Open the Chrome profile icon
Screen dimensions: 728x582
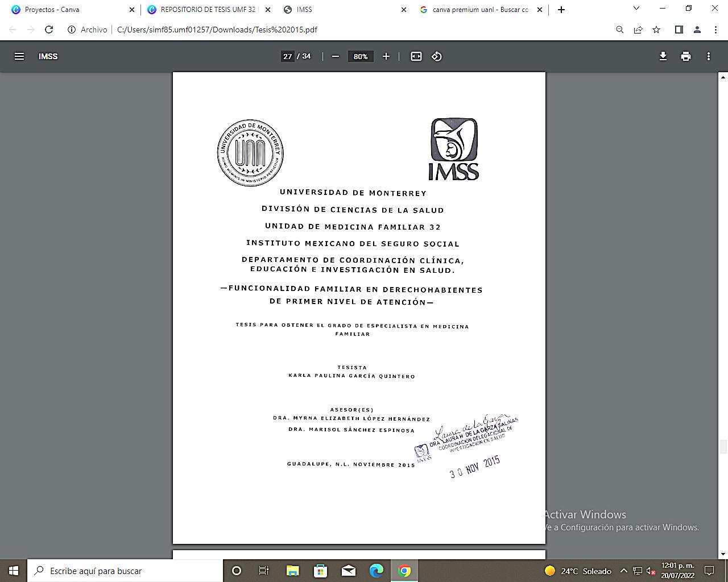[x=697, y=30]
